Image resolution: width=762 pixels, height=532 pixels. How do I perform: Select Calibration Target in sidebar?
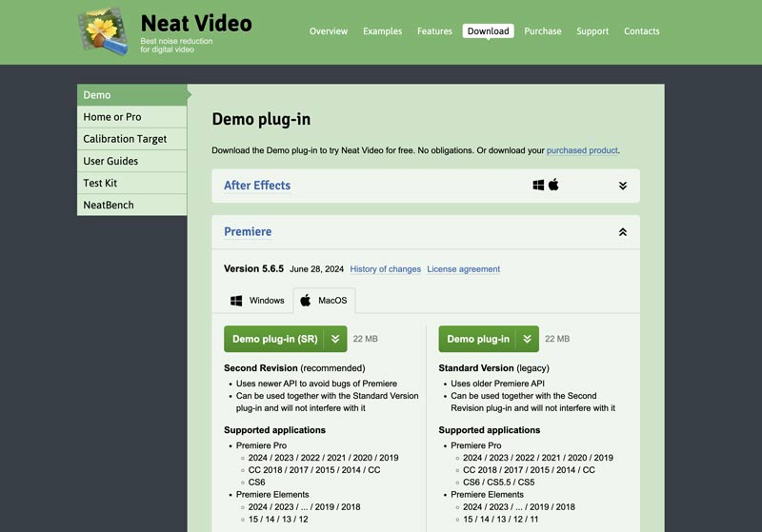[125, 139]
